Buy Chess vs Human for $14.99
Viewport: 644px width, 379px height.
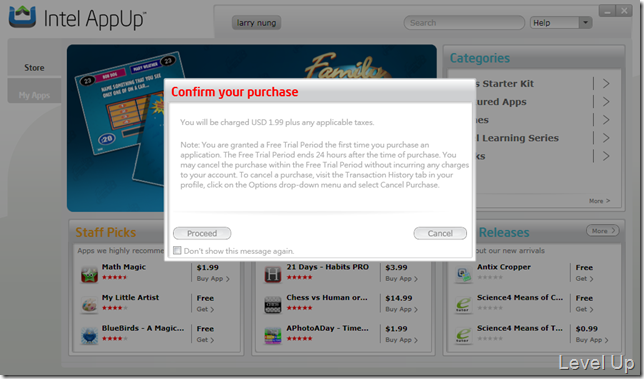click(x=401, y=309)
